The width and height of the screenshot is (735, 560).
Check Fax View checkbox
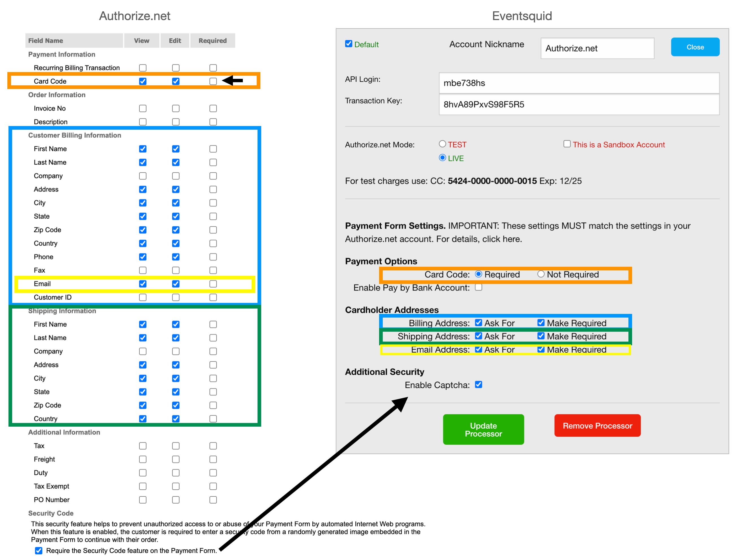pos(142,270)
